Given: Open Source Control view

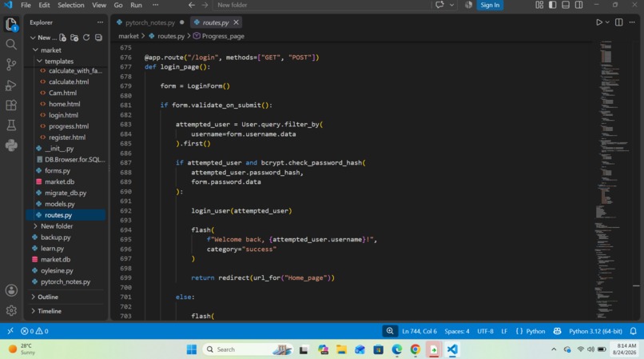Looking at the screenshot, I should 11,65.
